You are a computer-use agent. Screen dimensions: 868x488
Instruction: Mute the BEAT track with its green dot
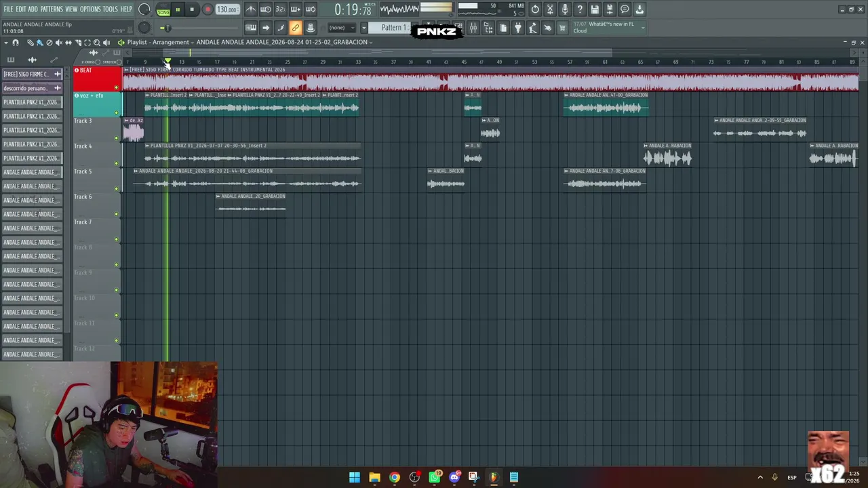click(x=117, y=87)
